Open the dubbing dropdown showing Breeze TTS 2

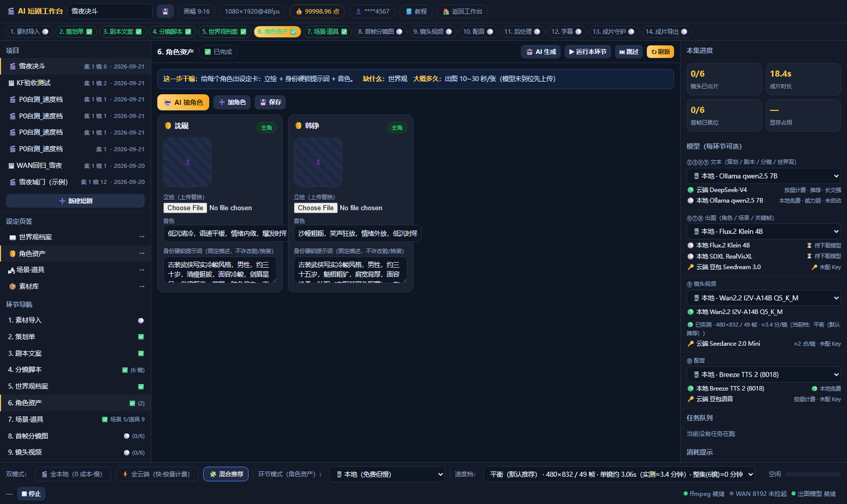(764, 374)
